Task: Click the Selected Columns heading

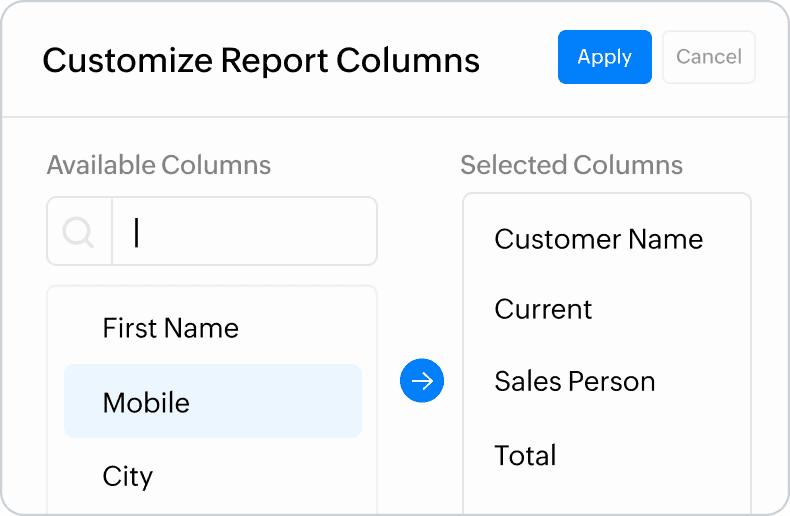Action: tap(571, 165)
